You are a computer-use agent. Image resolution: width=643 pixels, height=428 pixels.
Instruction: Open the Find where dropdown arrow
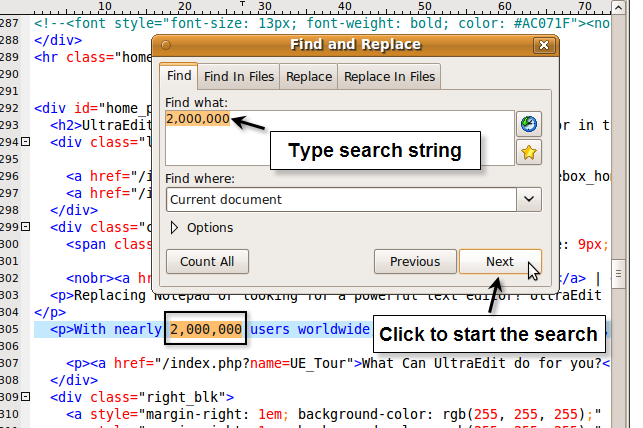(529, 200)
